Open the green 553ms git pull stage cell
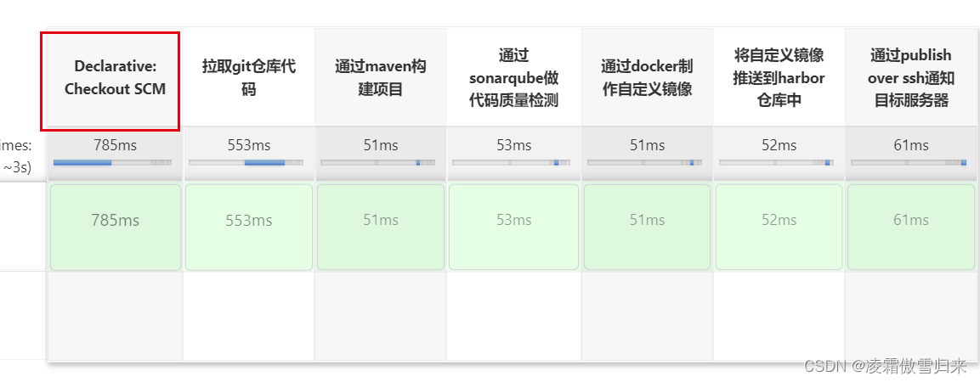This screenshot has width=980, height=382. [249, 227]
